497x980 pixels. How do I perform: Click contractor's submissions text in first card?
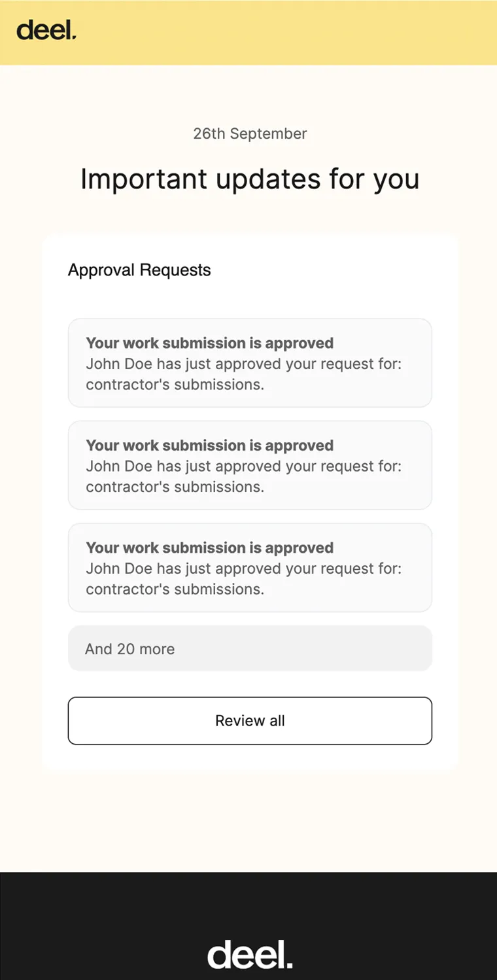pos(175,385)
